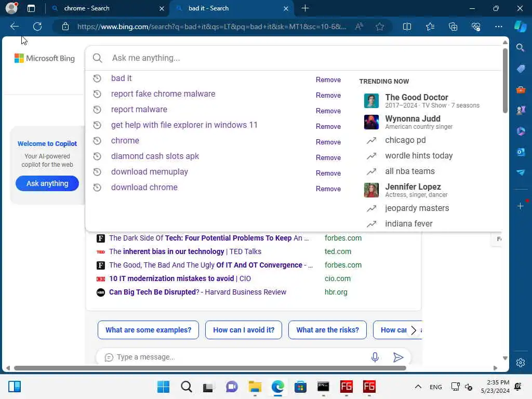Image resolution: width=532 pixels, height=399 pixels.
Task: Open trending 'The Good Doctor' entry
Action: pyautogui.click(x=422, y=101)
